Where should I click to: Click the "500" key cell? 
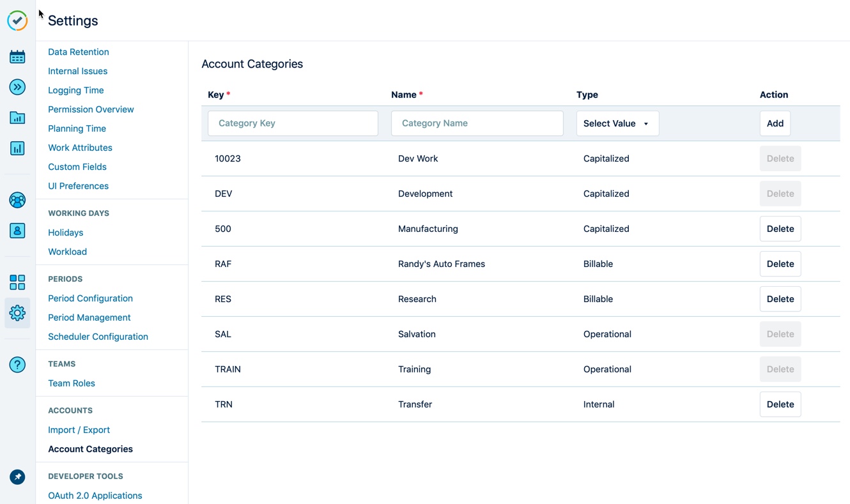click(223, 229)
